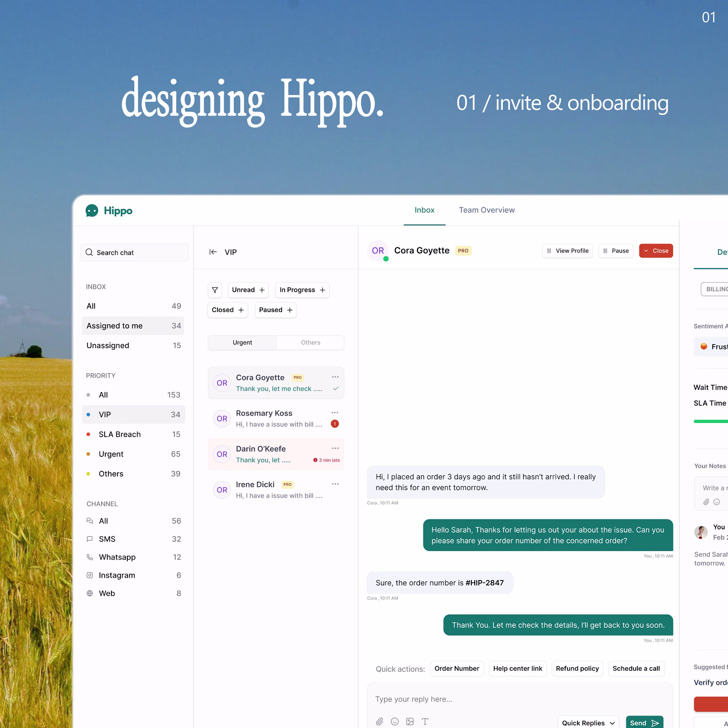
Task: Click the Search chat field
Action: (135, 252)
